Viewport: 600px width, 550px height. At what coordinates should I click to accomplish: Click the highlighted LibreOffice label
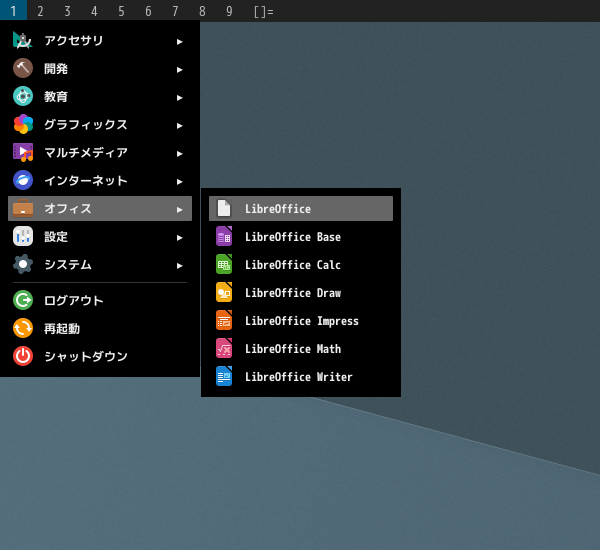278,209
